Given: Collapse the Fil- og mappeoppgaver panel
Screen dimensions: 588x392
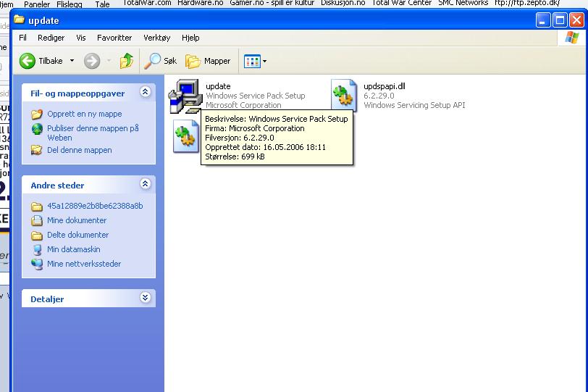Looking at the screenshot, I should point(145,92).
